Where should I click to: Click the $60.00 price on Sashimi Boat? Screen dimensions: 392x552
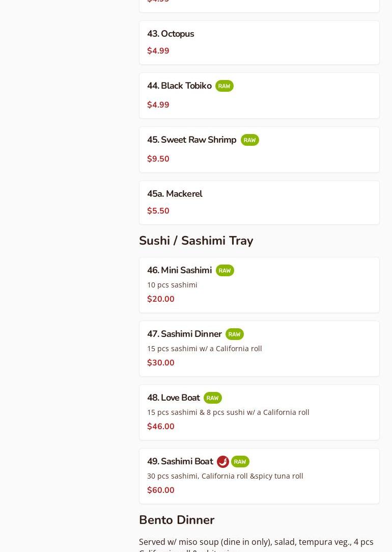tap(161, 490)
